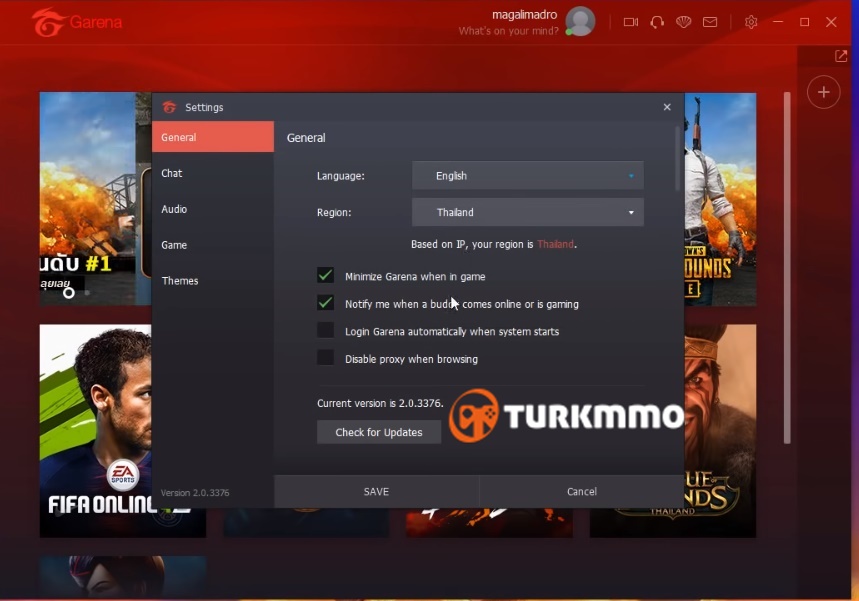This screenshot has height=601, width=859.
Task: Click Check for Updates button
Action: coord(379,432)
